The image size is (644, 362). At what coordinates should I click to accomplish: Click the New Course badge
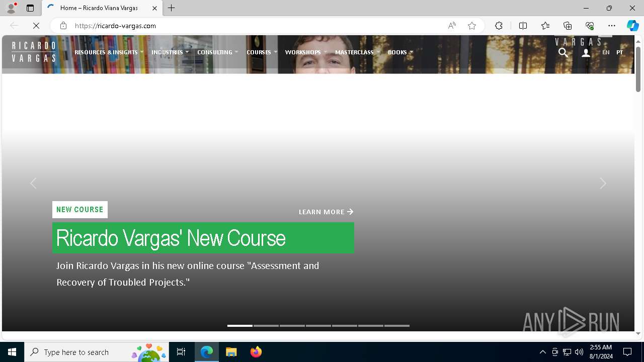[80, 210]
